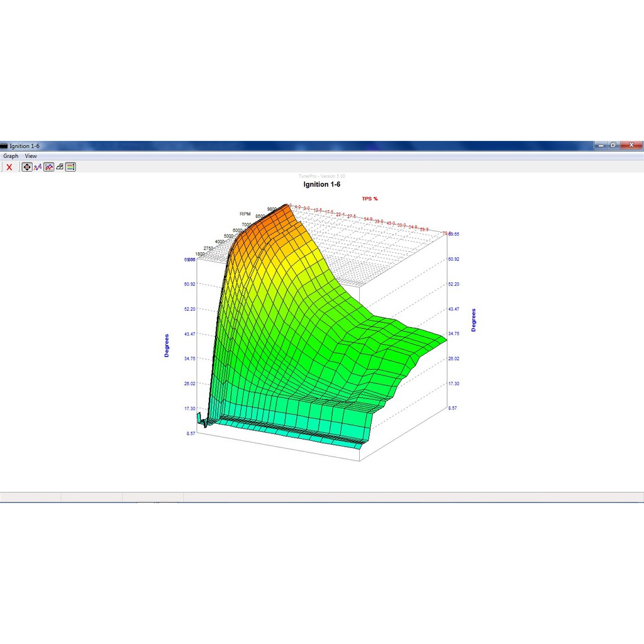Screen dimensions: 644x644
Task: Toggle the rainbow color shading button
Action: (70, 167)
